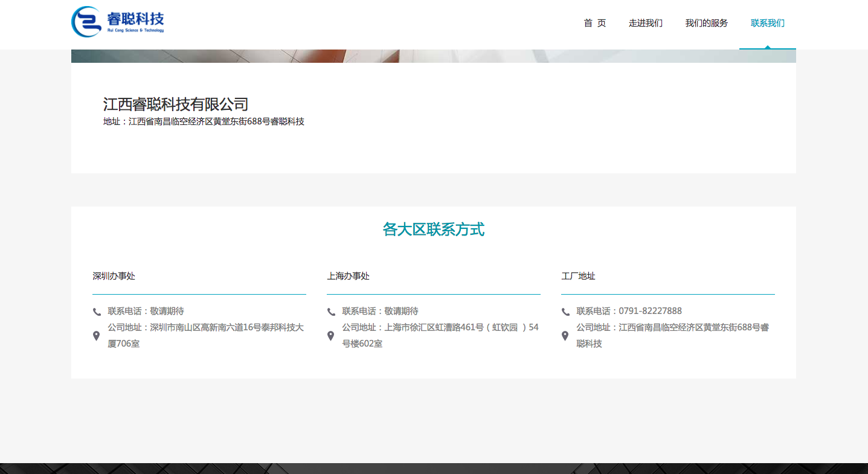Click the 工厂地址 section heading
Screen dimensions: 868x474
tap(578, 276)
